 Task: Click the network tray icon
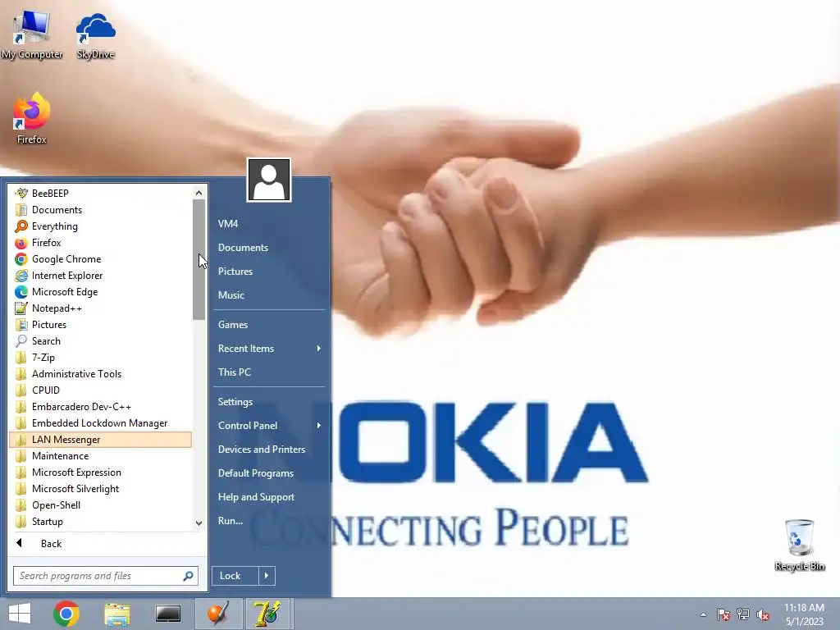point(743,614)
